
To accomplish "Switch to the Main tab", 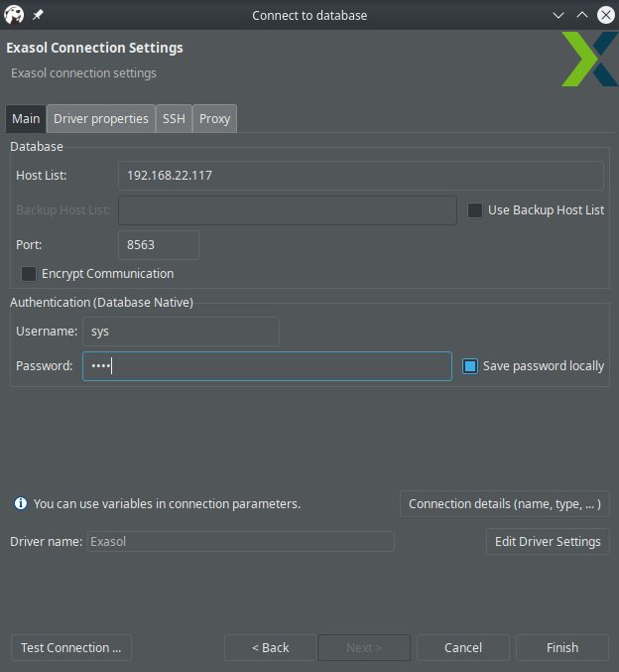I will pyautogui.click(x=26, y=119).
